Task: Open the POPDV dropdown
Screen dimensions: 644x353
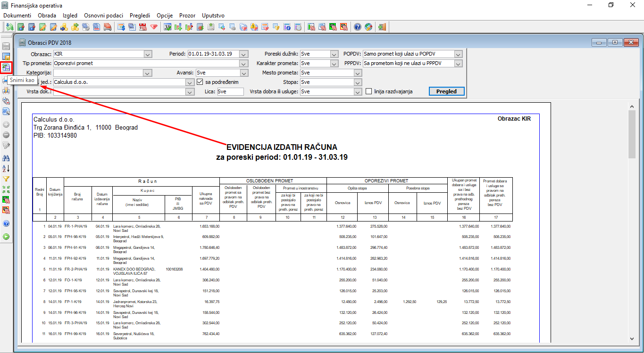Action: 458,54
